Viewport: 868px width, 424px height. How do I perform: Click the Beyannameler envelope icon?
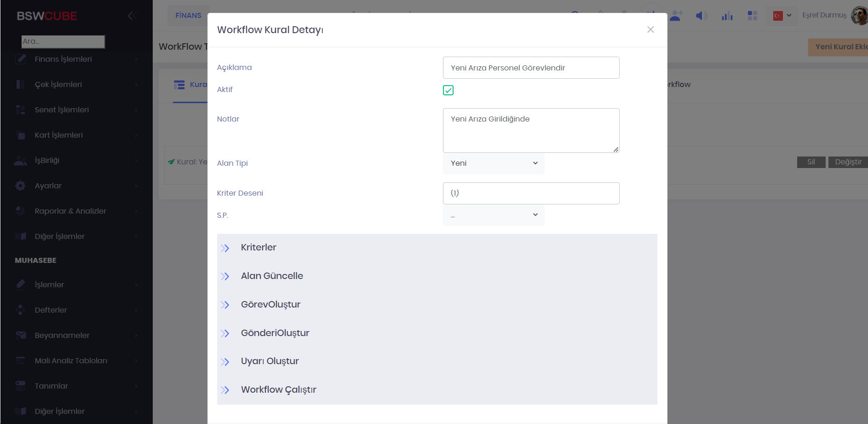21,335
